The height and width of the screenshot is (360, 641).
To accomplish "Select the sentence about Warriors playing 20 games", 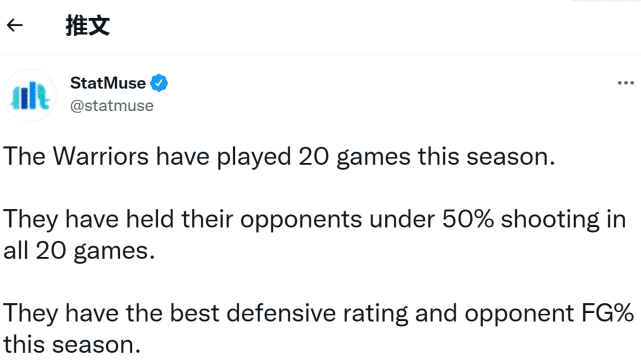I will pyautogui.click(x=279, y=157).
